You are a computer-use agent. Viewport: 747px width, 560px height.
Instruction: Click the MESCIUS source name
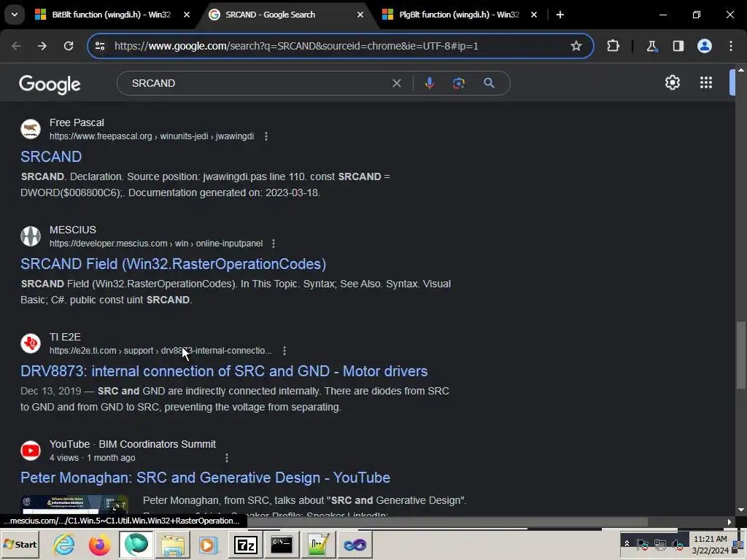click(73, 230)
